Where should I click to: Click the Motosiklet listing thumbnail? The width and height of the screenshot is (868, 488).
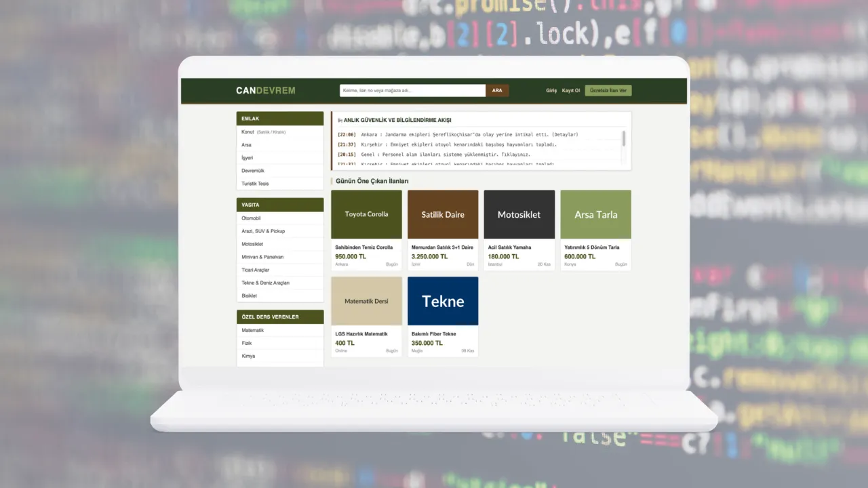[519, 214]
